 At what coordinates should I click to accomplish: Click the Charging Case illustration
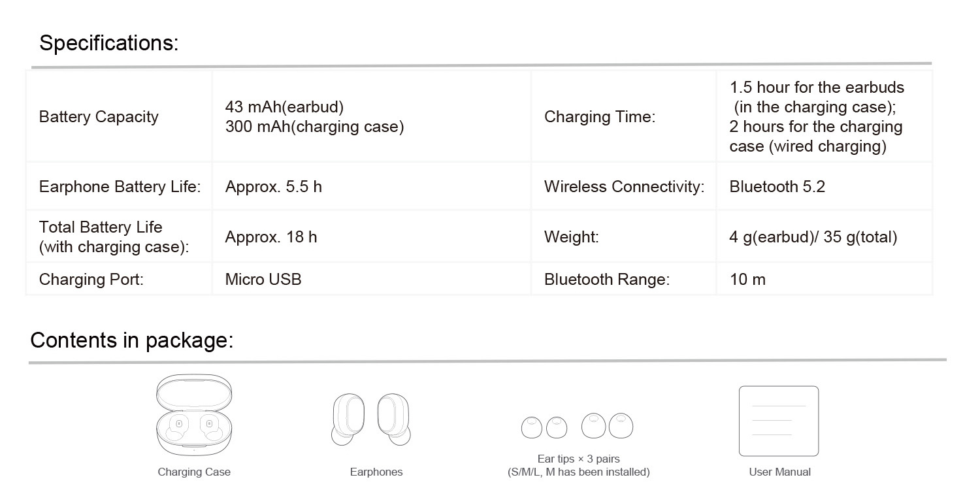coord(194,416)
